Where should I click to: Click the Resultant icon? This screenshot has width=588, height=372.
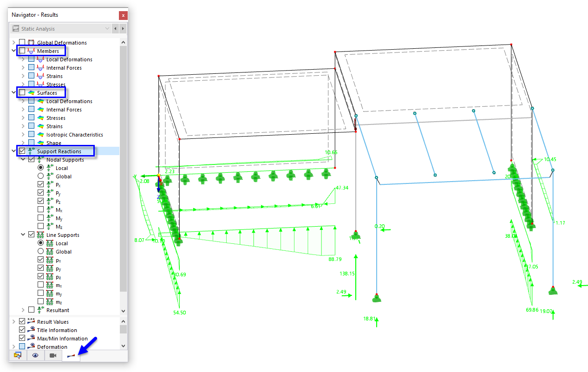[x=40, y=310]
